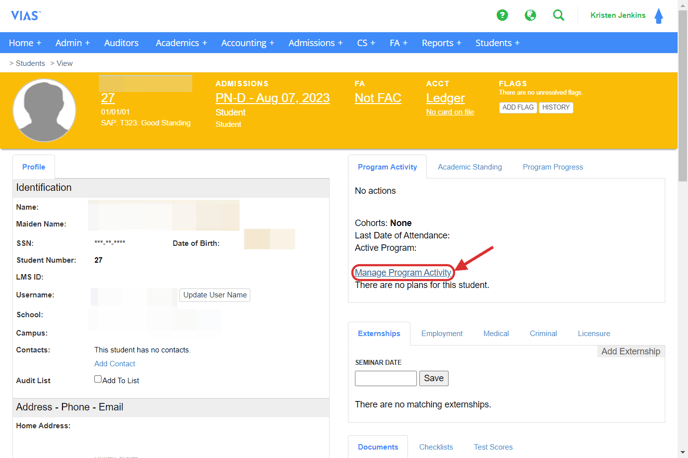The width and height of the screenshot is (688, 458).
Task: Click the student avatar photo
Action: [44, 110]
